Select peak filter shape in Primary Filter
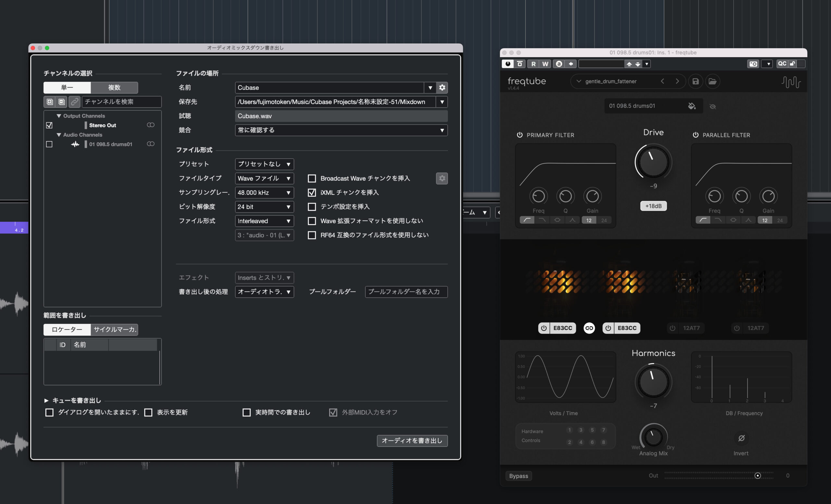 point(572,220)
